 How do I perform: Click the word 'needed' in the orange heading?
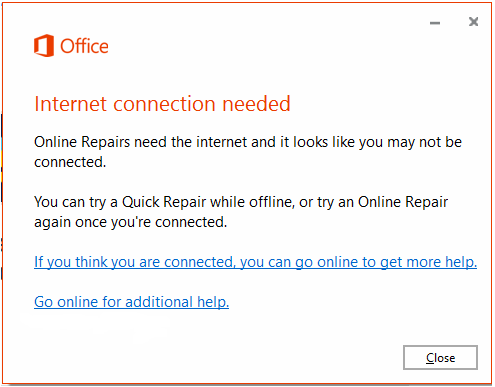[256, 104]
